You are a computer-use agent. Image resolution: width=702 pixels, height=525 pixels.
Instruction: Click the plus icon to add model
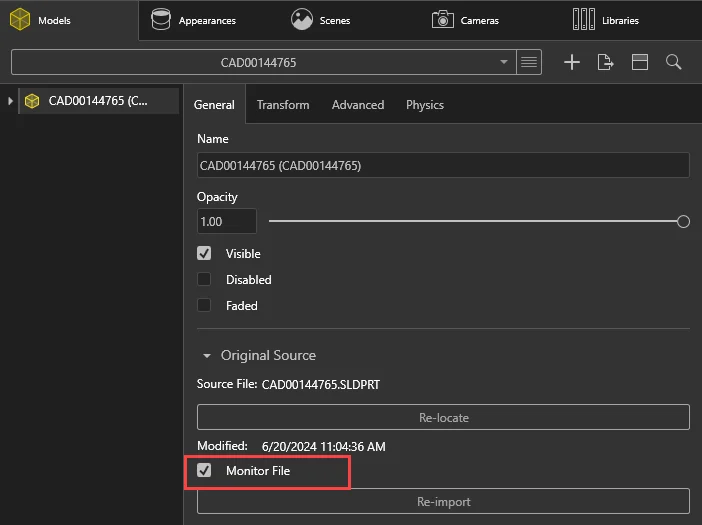click(x=571, y=62)
